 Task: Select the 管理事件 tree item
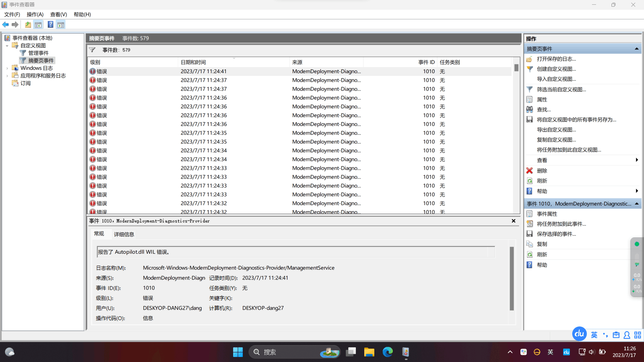(x=38, y=53)
